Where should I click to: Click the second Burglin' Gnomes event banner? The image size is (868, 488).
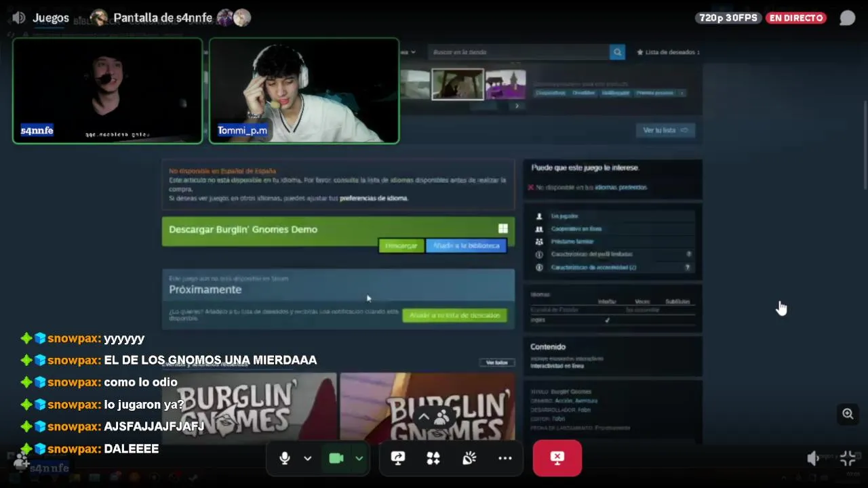[427, 407]
